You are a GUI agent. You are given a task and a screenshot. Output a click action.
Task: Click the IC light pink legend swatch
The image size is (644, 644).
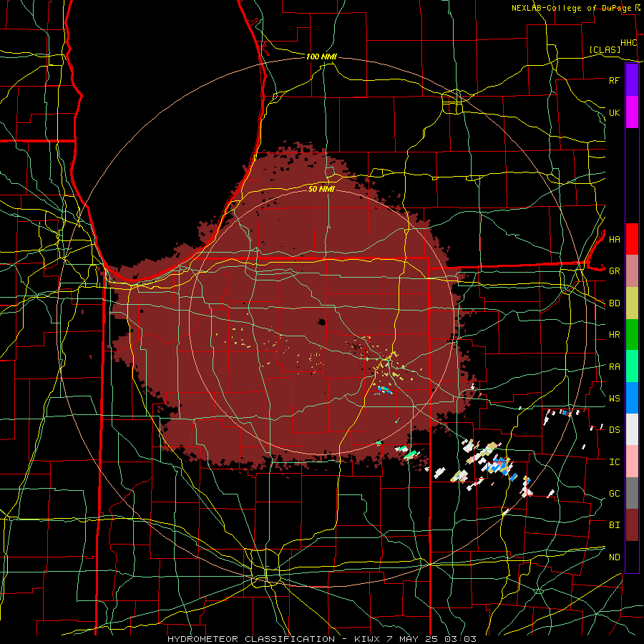[x=632, y=462]
